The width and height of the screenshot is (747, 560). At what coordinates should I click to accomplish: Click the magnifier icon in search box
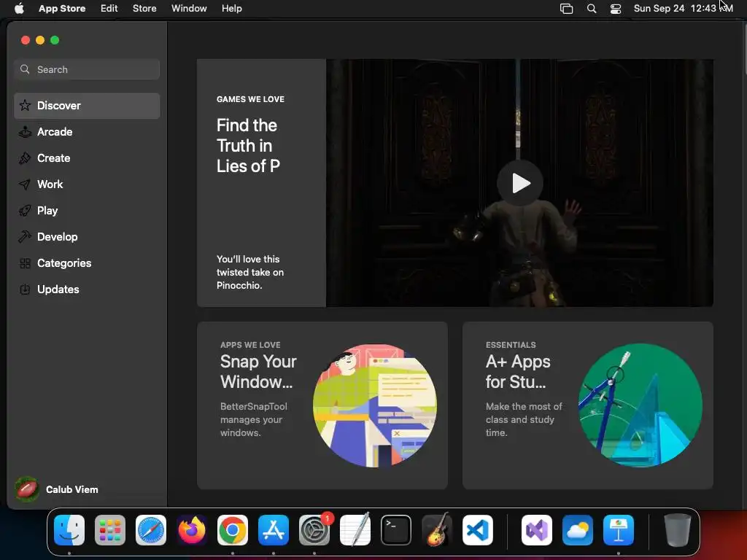click(25, 69)
